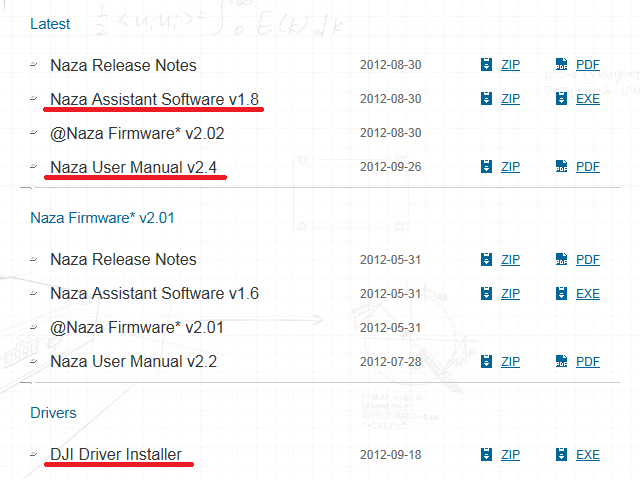Click the Latest section heading
The height and width of the screenshot is (480, 640).
(50, 24)
